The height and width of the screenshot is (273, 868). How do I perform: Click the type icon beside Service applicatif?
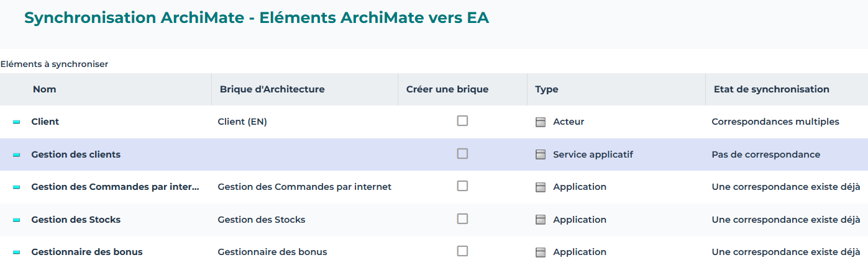click(x=541, y=154)
